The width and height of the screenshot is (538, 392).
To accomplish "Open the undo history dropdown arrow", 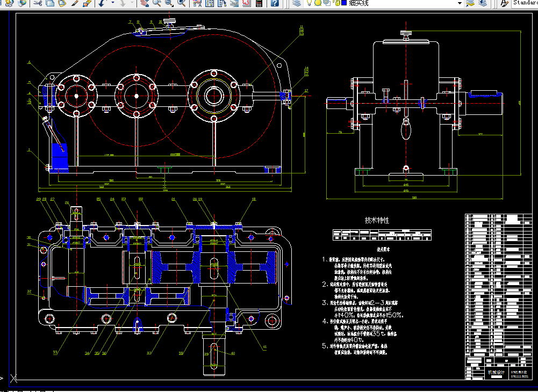I will point(113,3).
